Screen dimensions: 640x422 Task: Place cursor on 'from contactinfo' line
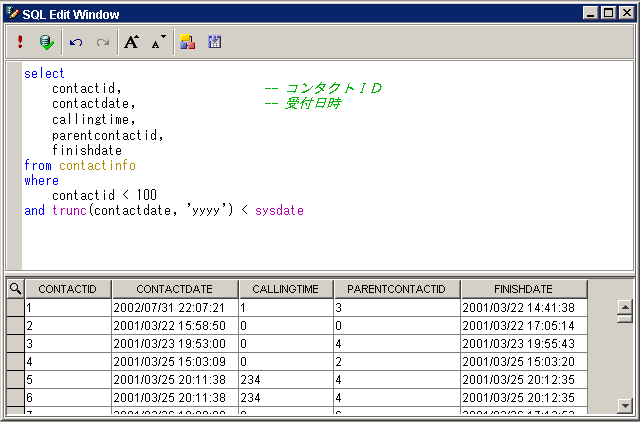(x=80, y=165)
